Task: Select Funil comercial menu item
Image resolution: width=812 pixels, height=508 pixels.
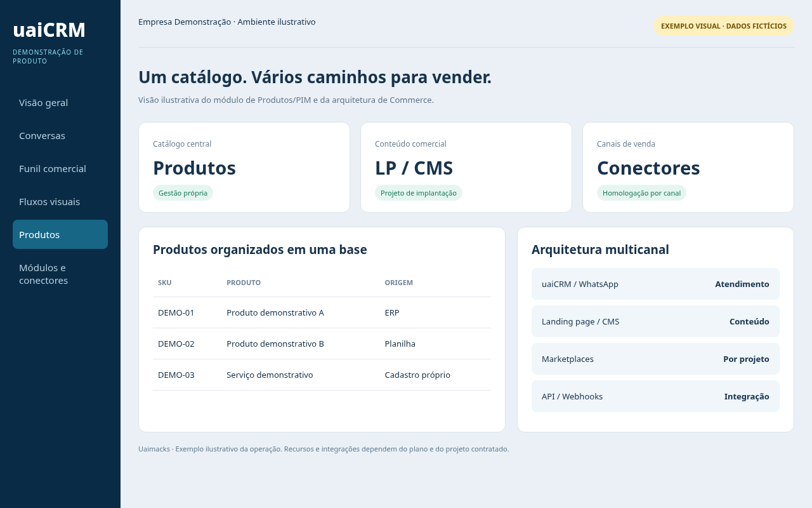Action: pos(60,169)
